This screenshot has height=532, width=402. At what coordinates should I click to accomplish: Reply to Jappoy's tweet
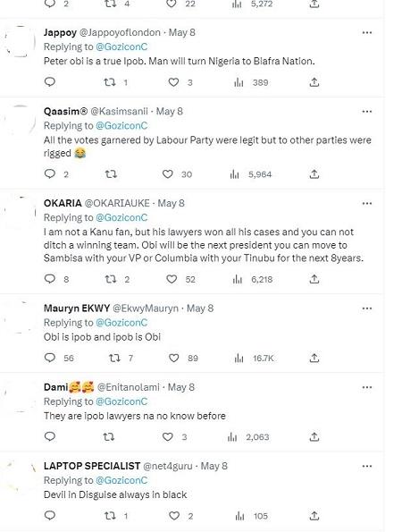click(x=50, y=82)
